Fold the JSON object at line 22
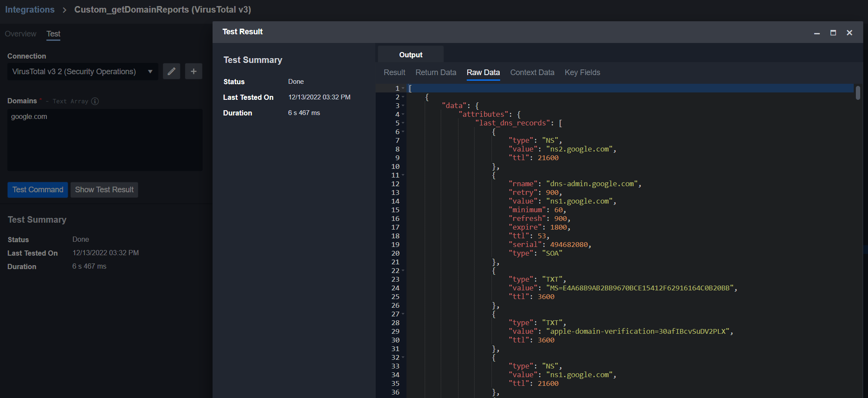 pos(403,270)
